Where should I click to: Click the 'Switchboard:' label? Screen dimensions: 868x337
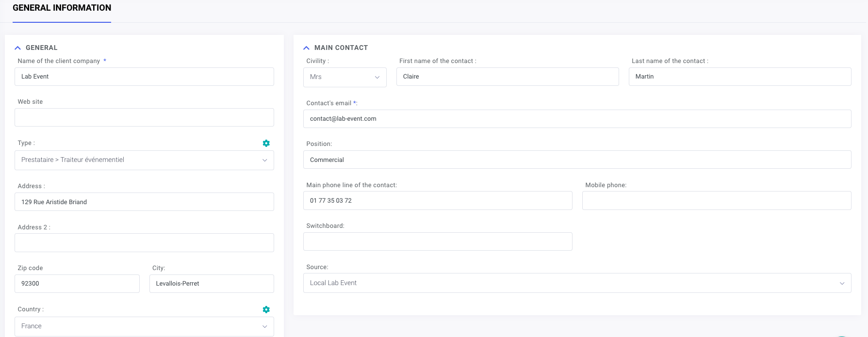pos(326,226)
